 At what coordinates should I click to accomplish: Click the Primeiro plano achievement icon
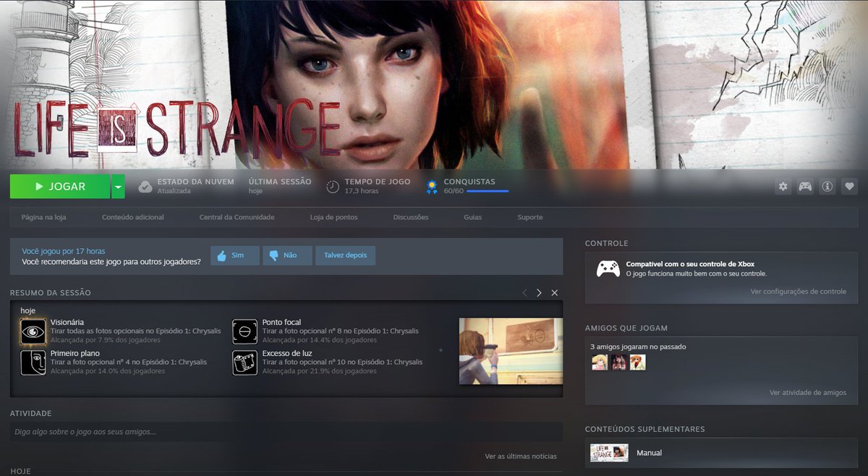coord(33,362)
